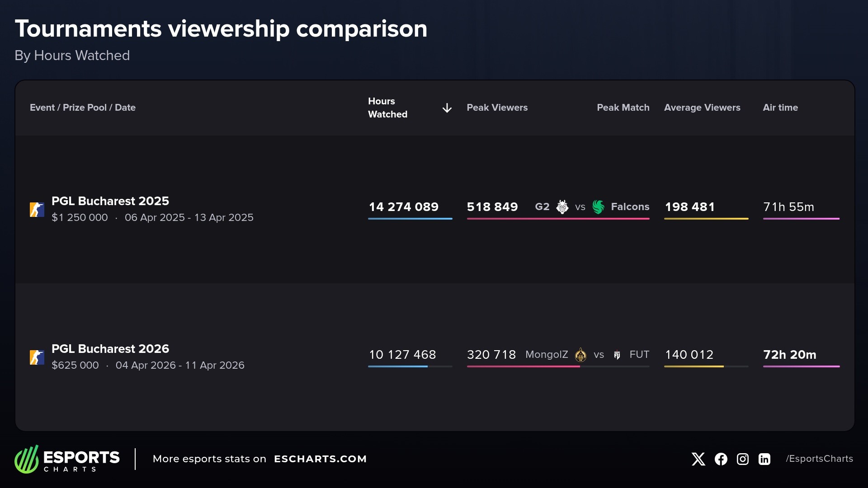Click the date range 06 Apr 2025 - 13 Apr 2025
This screenshot has width=868, height=488.
tap(189, 218)
